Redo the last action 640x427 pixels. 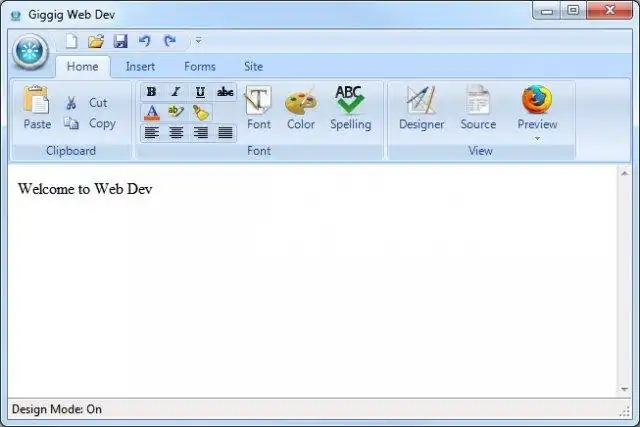(x=170, y=41)
